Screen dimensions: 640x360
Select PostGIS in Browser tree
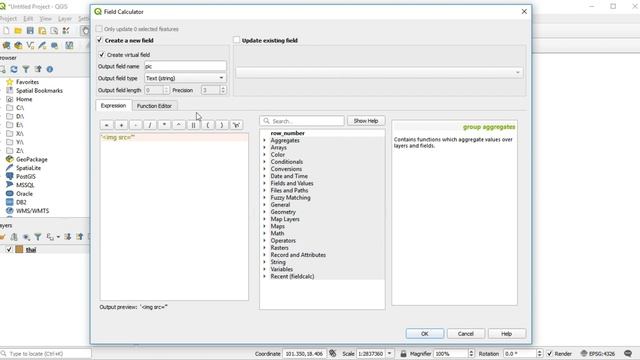(26, 176)
